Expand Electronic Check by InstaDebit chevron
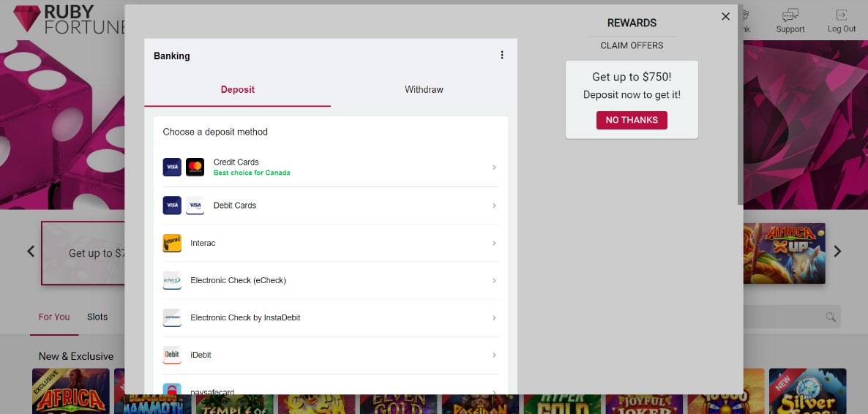Viewport: 868px width, 414px height. click(494, 317)
